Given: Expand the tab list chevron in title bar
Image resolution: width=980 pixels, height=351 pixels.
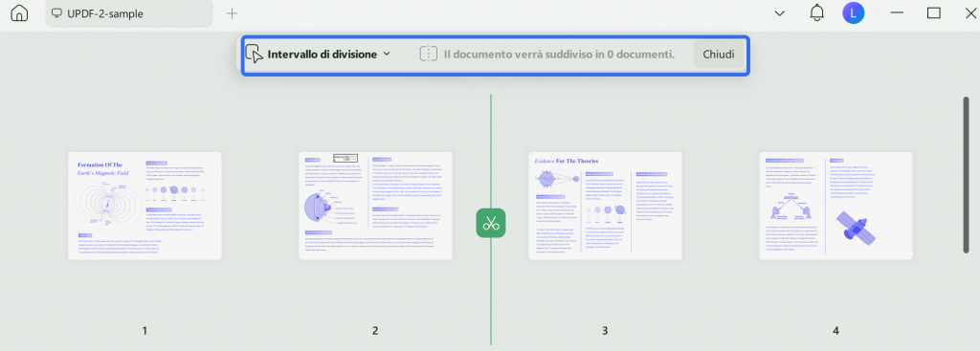Looking at the screenshot, I should tap(780, 13).
